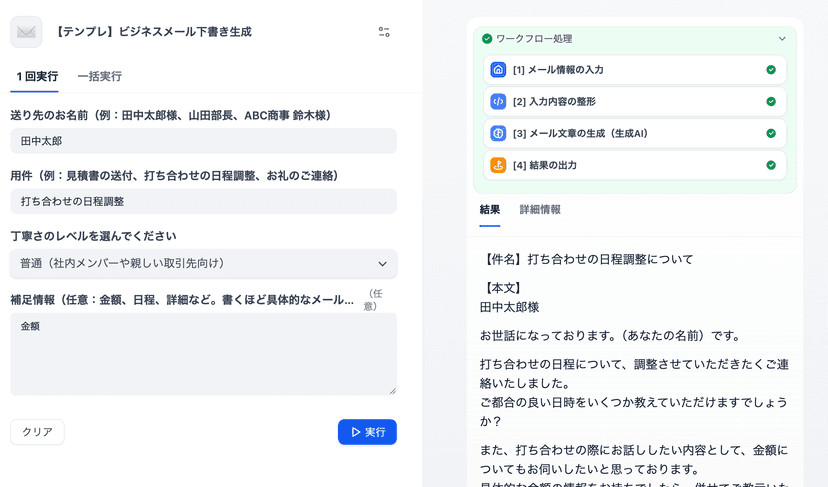The width and height of the screenshot is (828, 487).
Task: Click the 丁寧さのレベルを選んでください label
Action: 93,236
